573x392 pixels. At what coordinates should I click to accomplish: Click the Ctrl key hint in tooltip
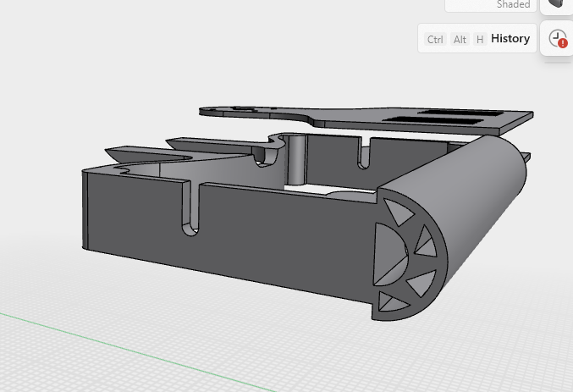(x=435, y=40)
